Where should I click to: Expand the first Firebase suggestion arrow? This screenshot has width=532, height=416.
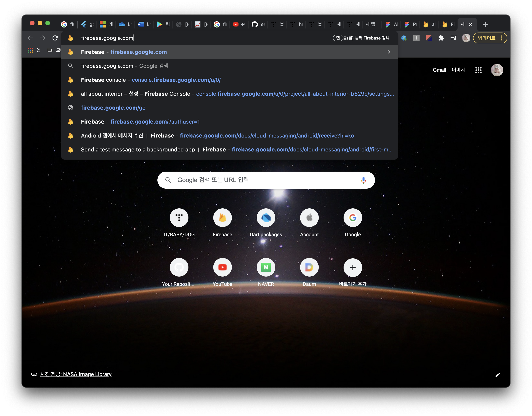(389, 52)
